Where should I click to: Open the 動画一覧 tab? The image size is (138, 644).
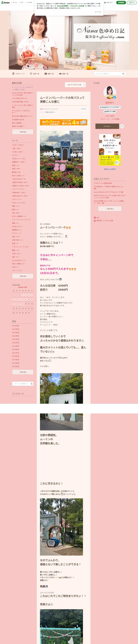point(64,74)
